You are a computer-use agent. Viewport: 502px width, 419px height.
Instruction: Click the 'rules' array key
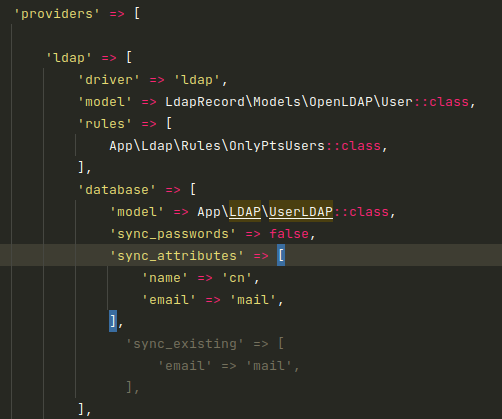(x=105, y=124)
